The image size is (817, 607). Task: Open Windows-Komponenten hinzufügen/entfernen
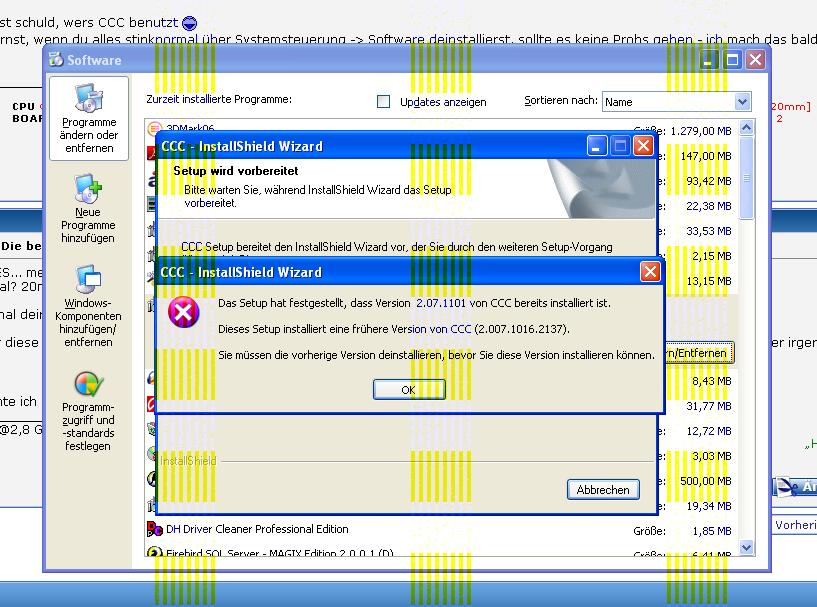pos(88,306)
